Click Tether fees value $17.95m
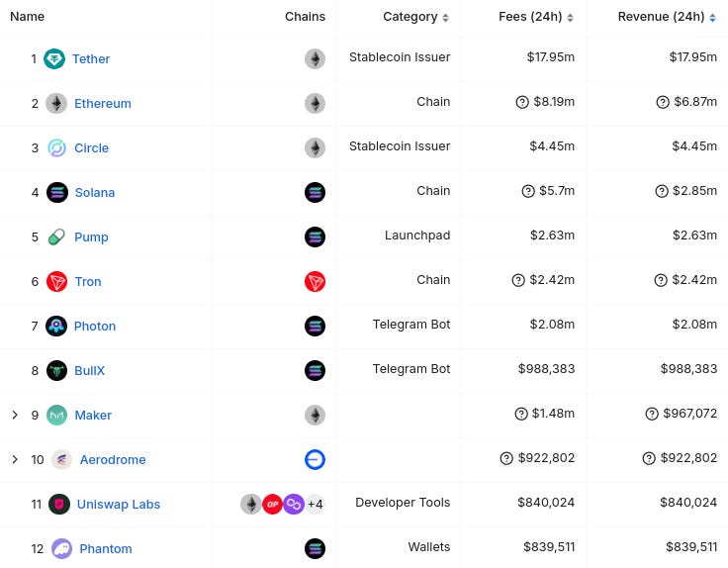Screen dimensions: 728x568 551,57
